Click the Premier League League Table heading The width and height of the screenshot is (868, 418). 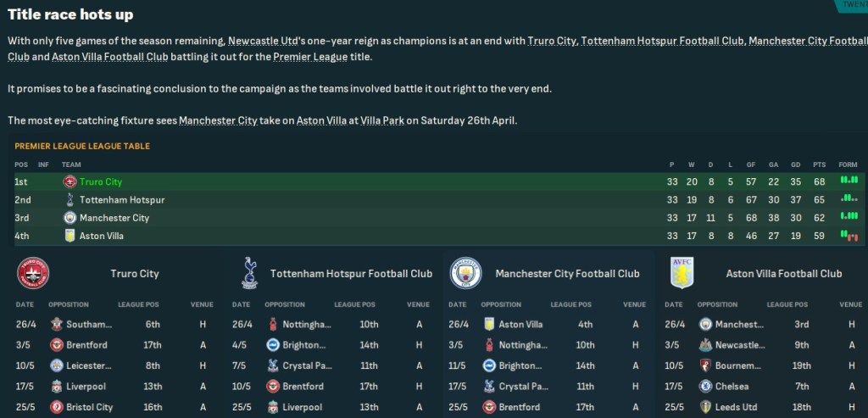point(82,146)
